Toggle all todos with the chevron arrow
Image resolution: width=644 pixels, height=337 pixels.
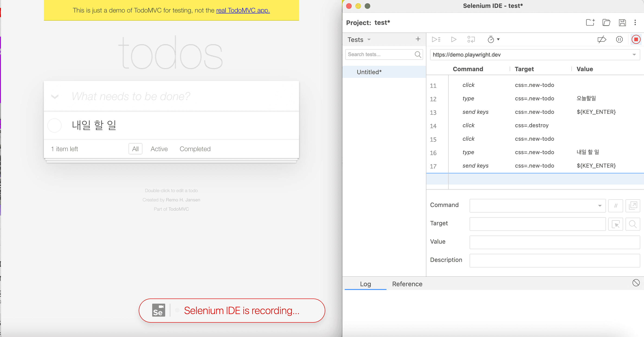pos(55,96)
